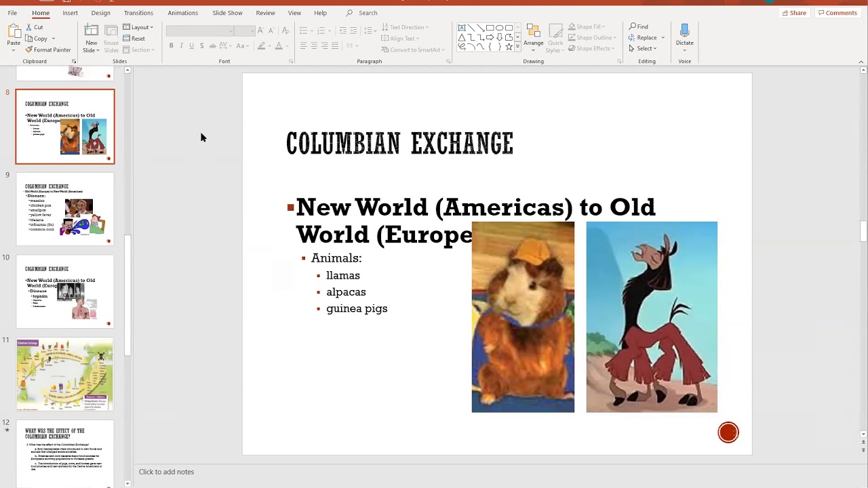Open the View tab
Screen dimensions: 868x488
click(294, 13)
